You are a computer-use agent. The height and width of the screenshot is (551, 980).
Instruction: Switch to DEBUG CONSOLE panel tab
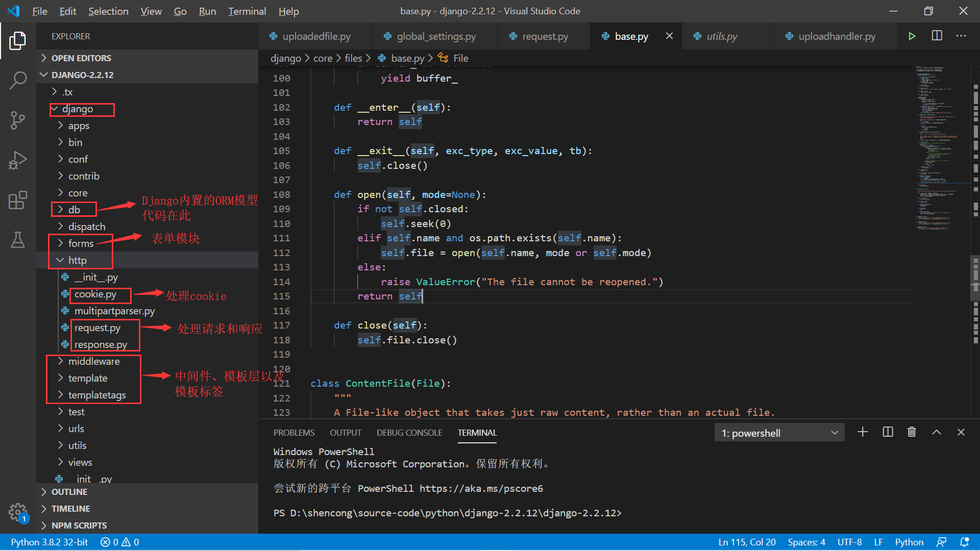[x=409, y=433]
